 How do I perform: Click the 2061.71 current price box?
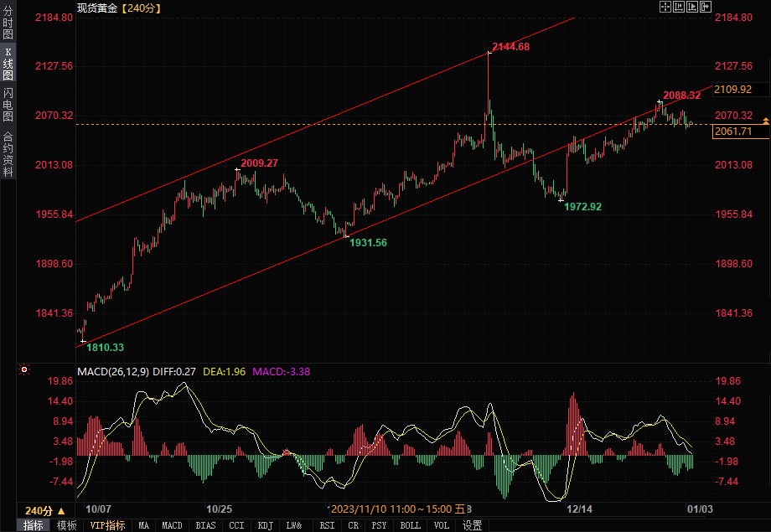coord(741,132)
